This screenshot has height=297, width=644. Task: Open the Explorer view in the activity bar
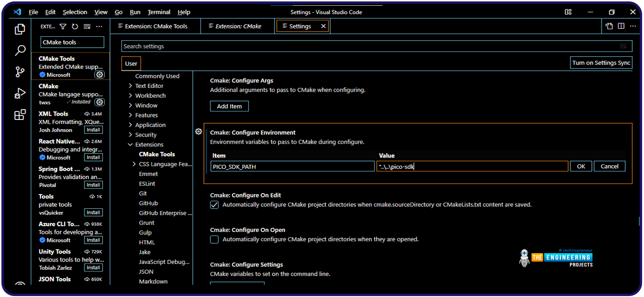pos(19,29)
